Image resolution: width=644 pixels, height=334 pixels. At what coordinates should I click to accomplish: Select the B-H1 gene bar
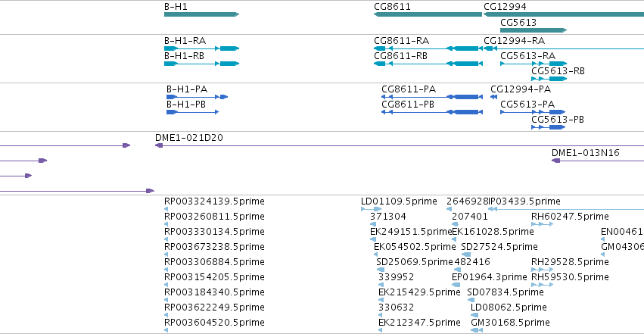click(x=201, y=14)
